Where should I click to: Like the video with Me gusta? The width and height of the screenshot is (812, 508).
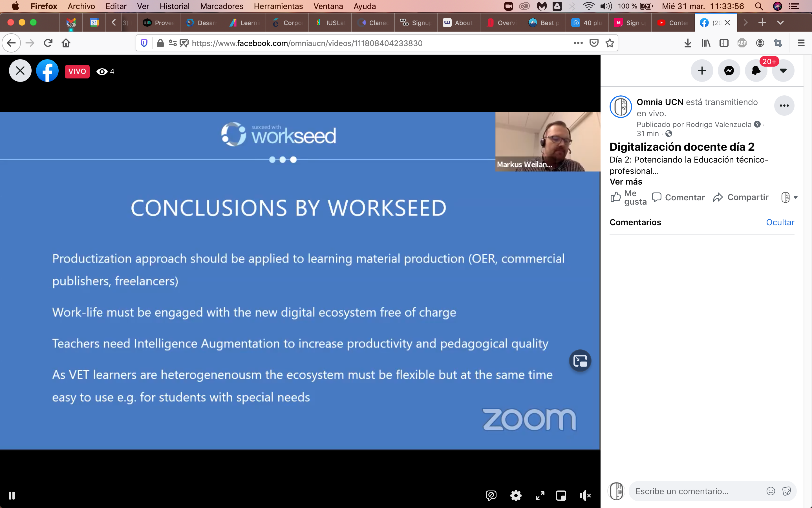click(x=628, y=197)
